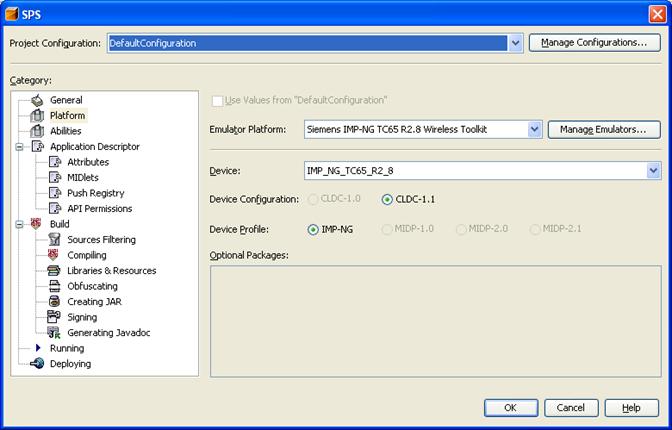Select the Attributes icon in tree
The width and height of the screenshot is (672, 430).
[55, 162]
